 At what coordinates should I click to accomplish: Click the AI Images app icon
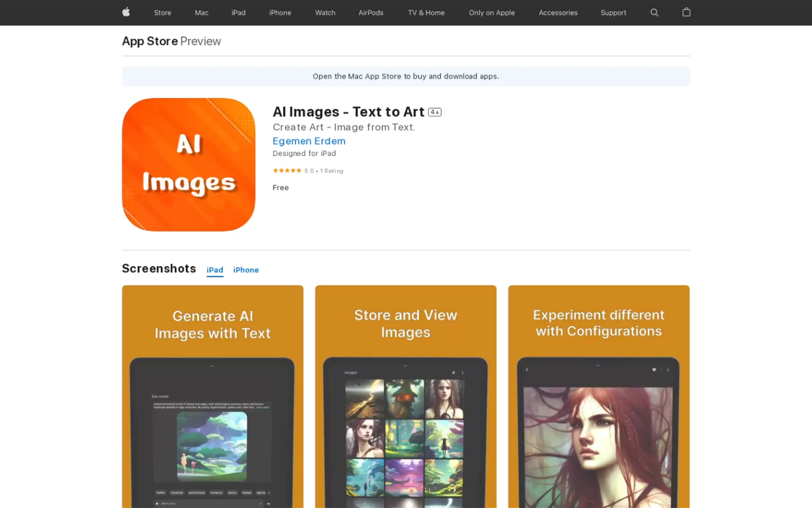click(188, 165)
